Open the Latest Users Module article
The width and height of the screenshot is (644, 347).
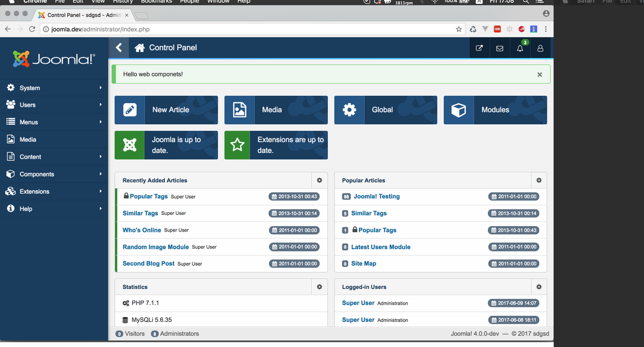click(380, 247)
